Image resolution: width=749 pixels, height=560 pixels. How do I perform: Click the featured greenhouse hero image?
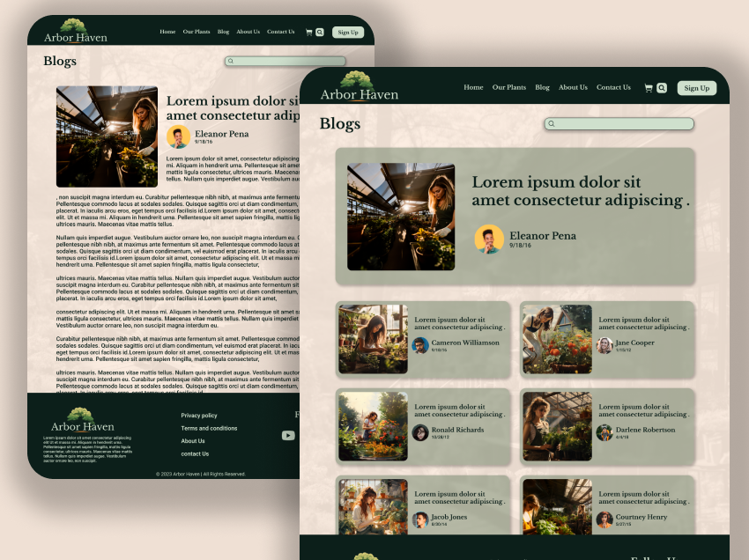click(x=401, y=215)
